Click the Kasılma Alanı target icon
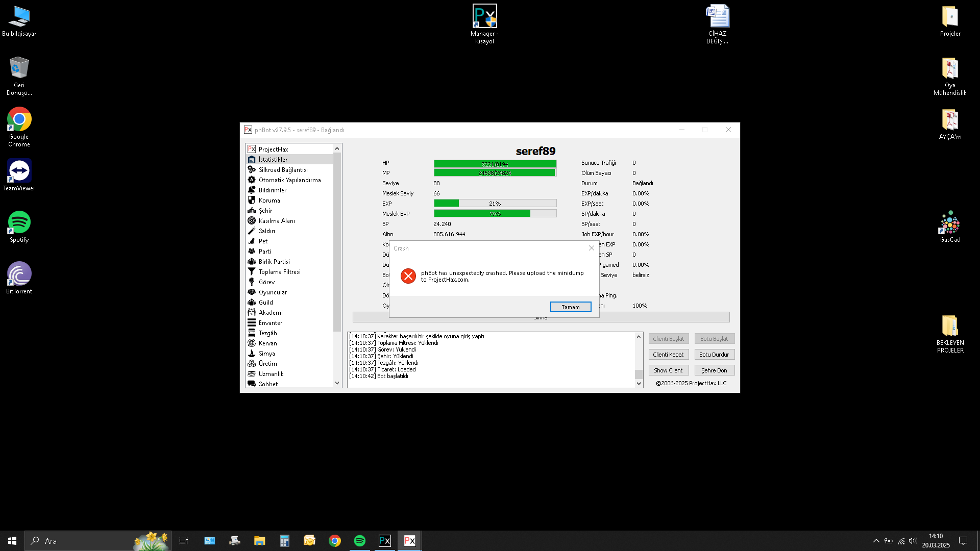Image resolution: width=980 pixels, height=551 pixels. coord(252,220)
